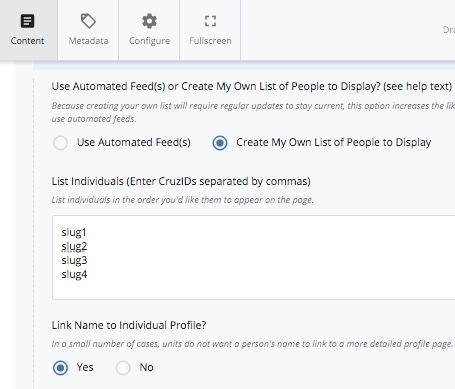Image resolution: width=455 pixels, height=389 pixels.
Task: Select Create My Own List radio option
Action: click(220, 143)
